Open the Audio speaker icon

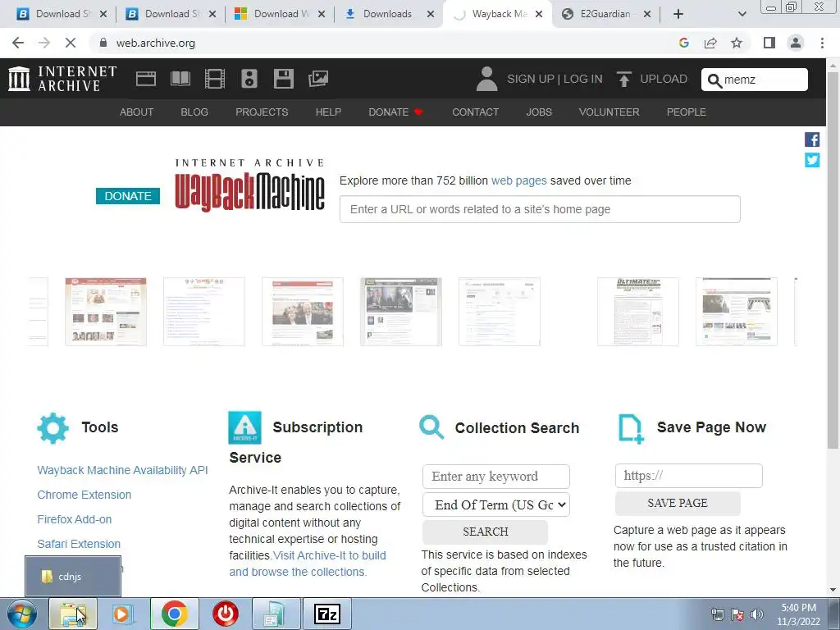pyautogui.click(x=249, y=79)
